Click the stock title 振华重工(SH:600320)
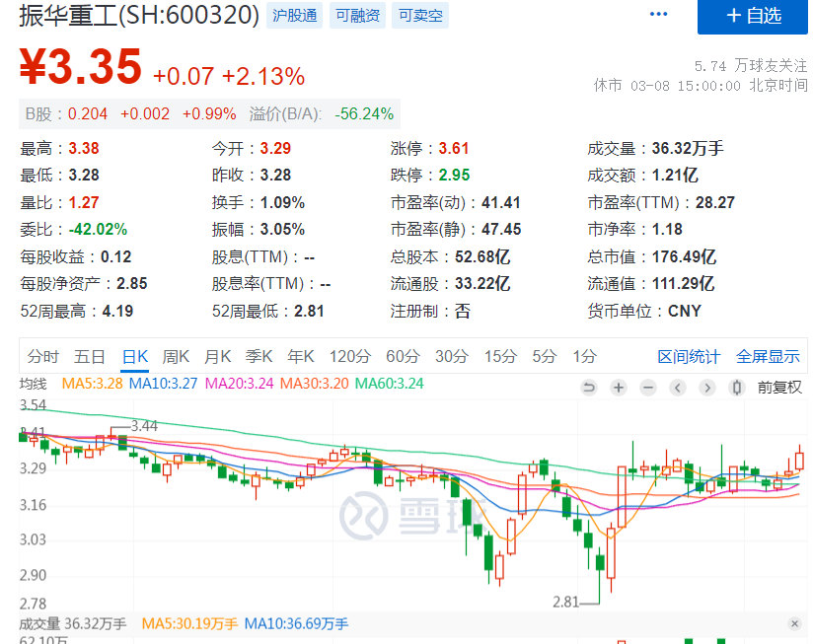Viewport: 813px width, 644px height. [x=139, y=15]
